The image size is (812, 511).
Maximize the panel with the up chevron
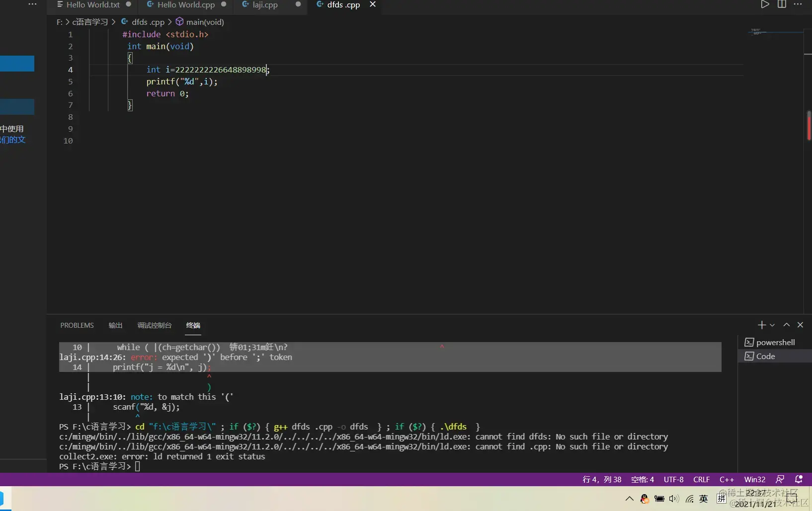(787, 325)
